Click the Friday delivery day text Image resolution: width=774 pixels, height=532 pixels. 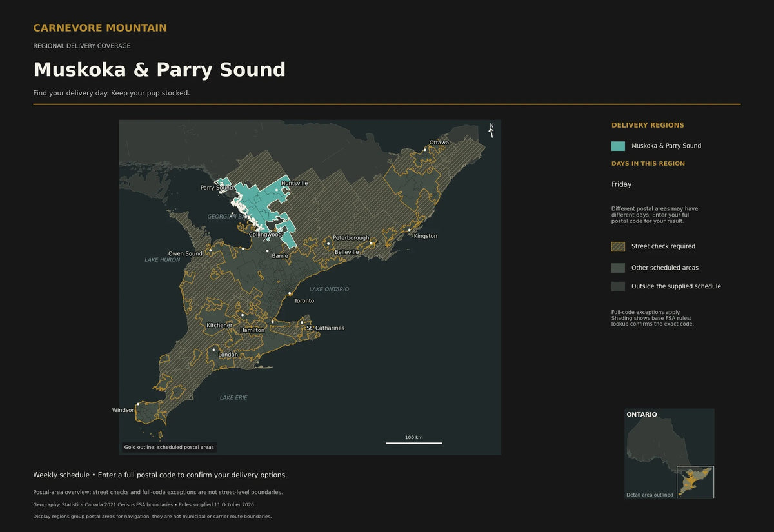pos(622,184)
